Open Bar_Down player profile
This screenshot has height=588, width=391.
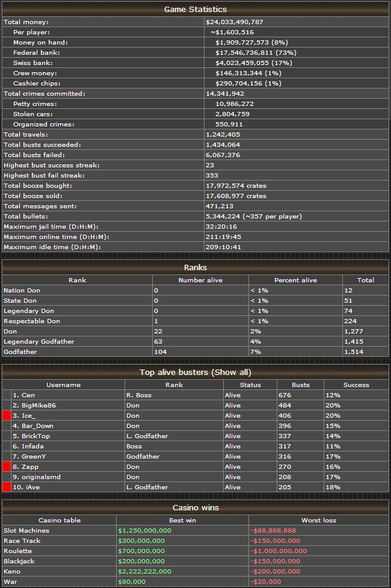(x=37, y=426)
